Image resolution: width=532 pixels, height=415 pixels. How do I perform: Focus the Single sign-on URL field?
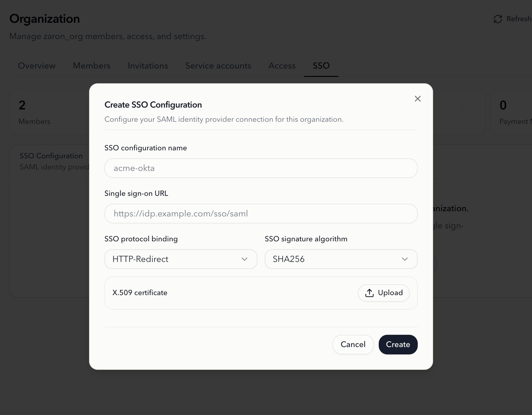261,214
